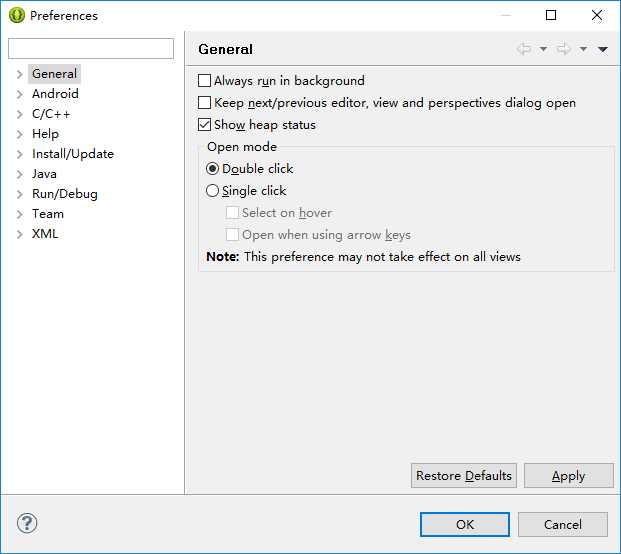The image size is (621, 554).
Task: Expand the Android preferences node
Action: (x=19, y=94)
